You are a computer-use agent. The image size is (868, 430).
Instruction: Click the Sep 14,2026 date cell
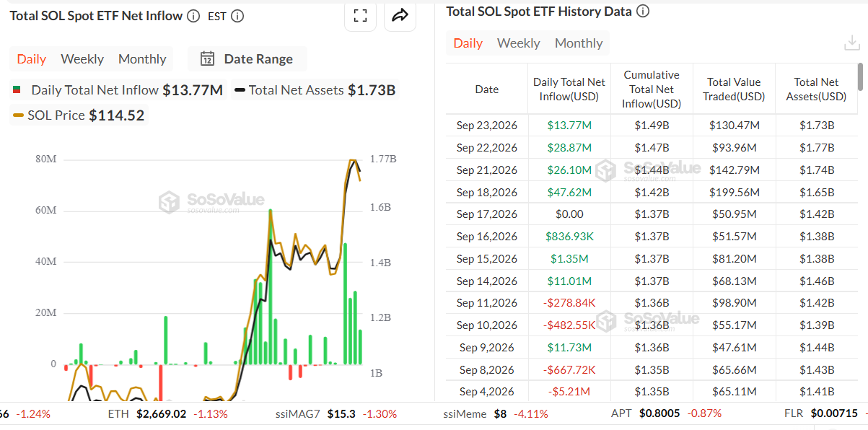point(487,281)
